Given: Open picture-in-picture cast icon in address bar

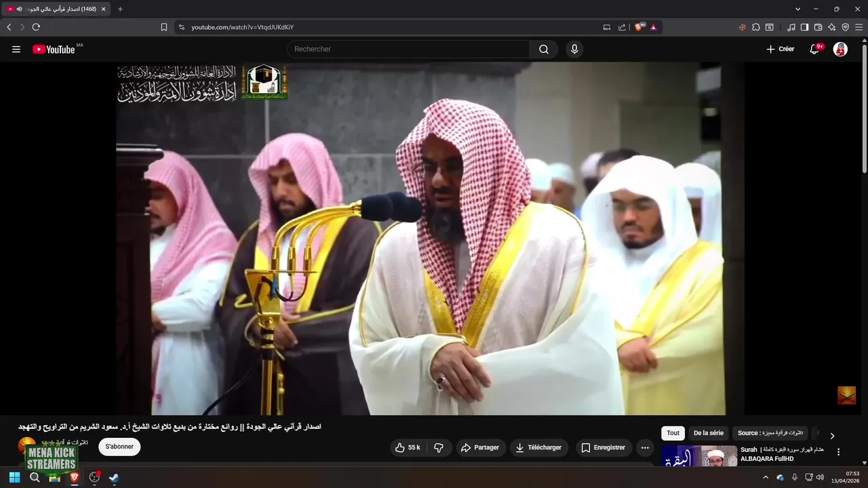Looking at the screenshot, I should [x=607, y=27].
